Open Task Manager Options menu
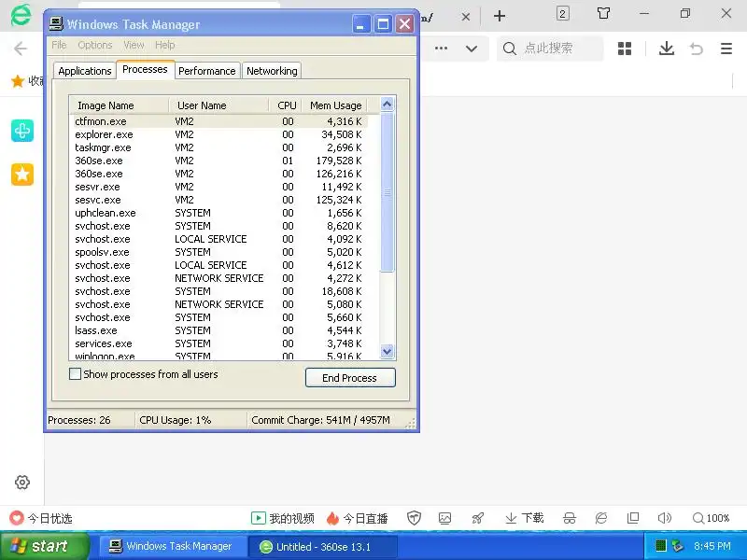This screenshot has width=747, height=560. (x=95, y=45)
